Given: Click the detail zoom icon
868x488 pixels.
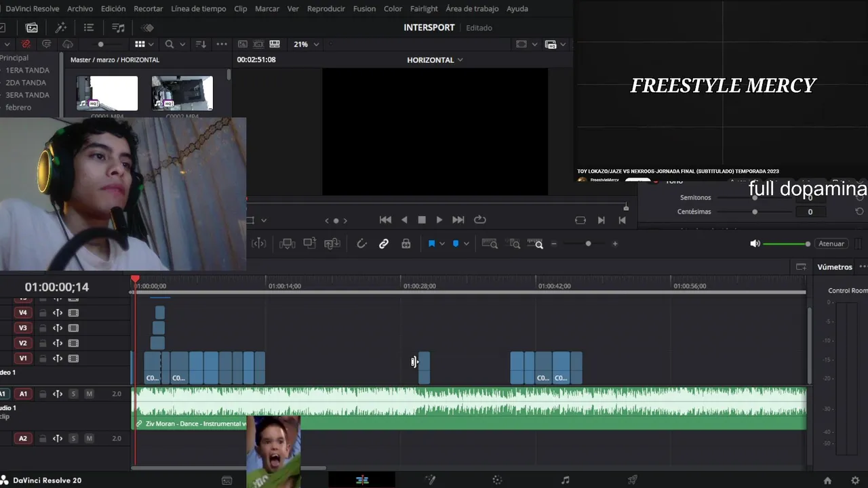Looking at the screenshot, I should coord(515,244).
